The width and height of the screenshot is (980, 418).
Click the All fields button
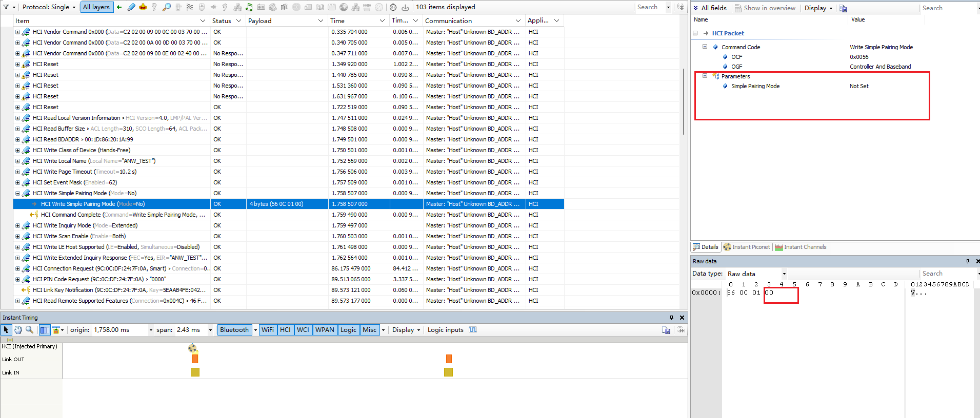point(710,8)
